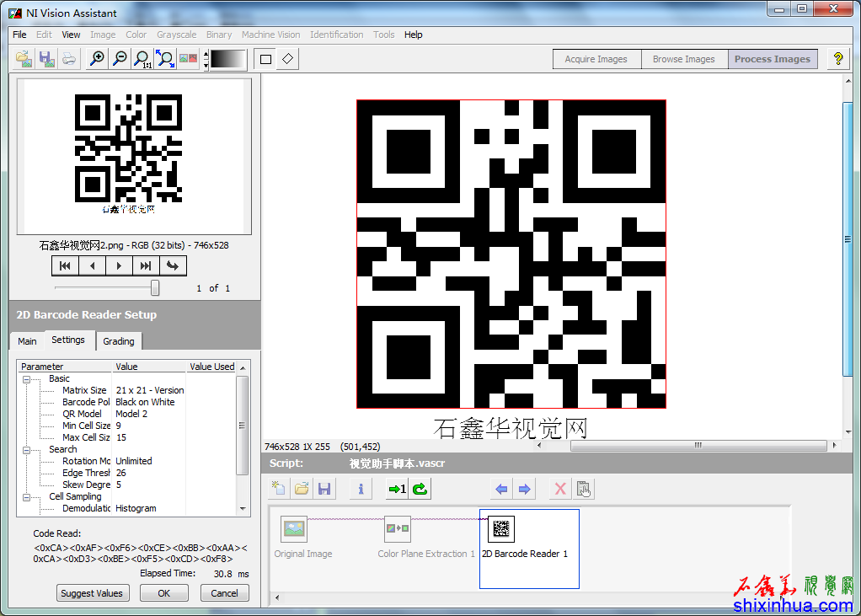
Task: Select the Rectangle ROI tool
Action: (265, 59)
